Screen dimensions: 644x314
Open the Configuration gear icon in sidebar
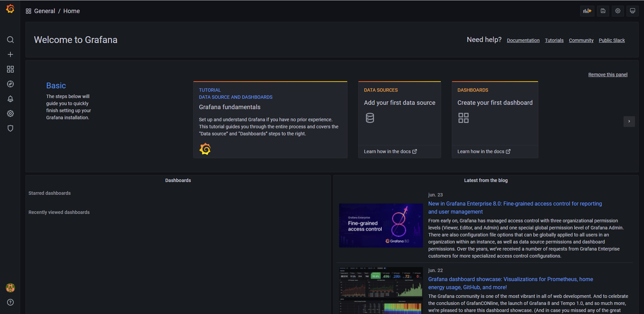10,114
